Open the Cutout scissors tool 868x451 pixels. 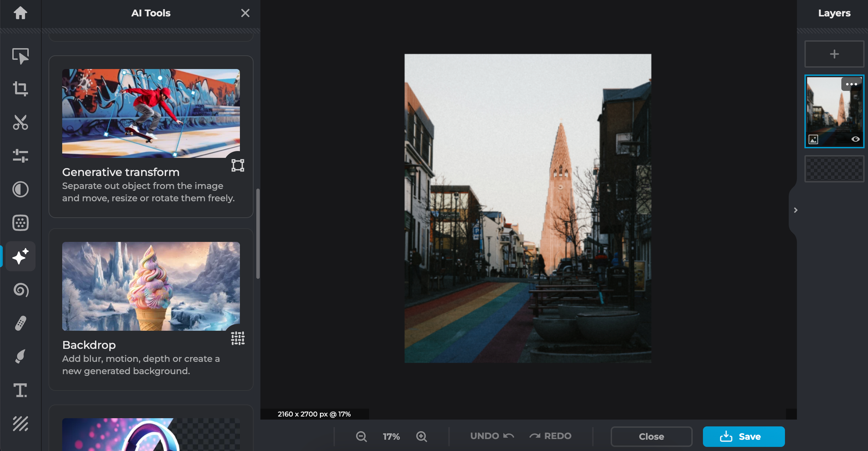click(x=21, y=123)
